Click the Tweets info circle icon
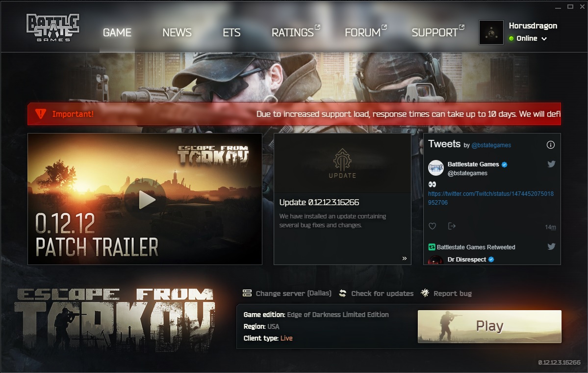This screenshot has width=588, height=373. tap(551, 145)
